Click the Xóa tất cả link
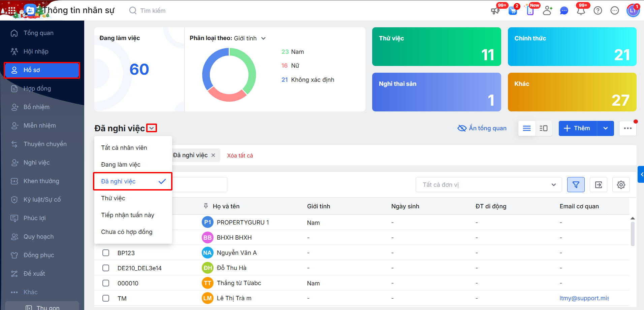 coord(240,156)
